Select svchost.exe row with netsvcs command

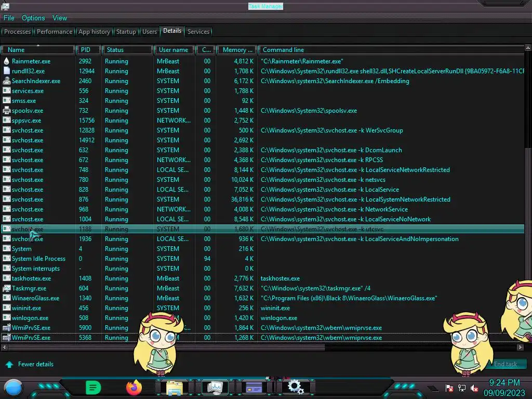263,179
